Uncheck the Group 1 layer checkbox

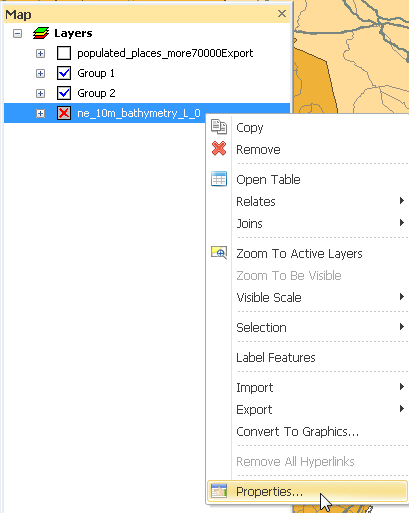pyautogui.click(x=64, y=73)
